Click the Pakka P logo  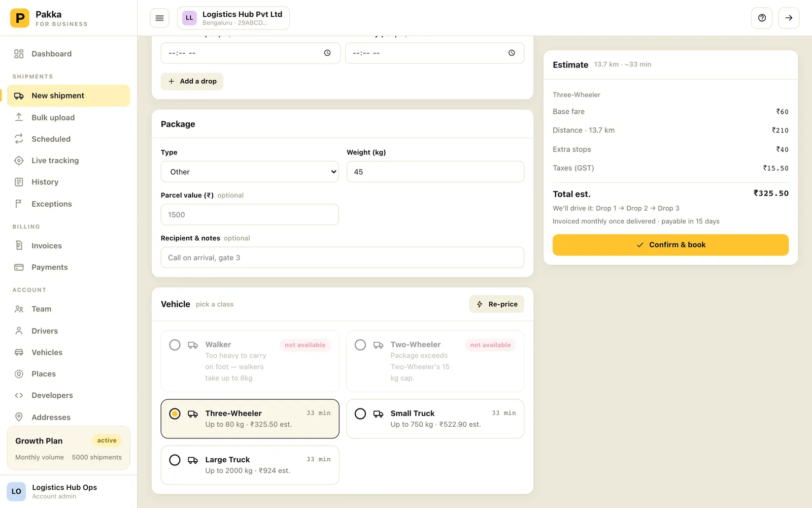point(20,18)
